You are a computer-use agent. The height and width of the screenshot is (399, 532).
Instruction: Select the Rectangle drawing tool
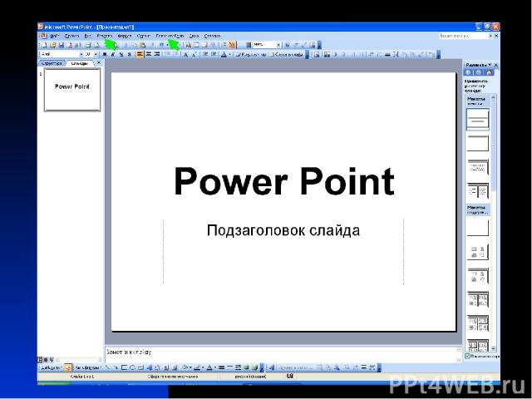[124, 367]
